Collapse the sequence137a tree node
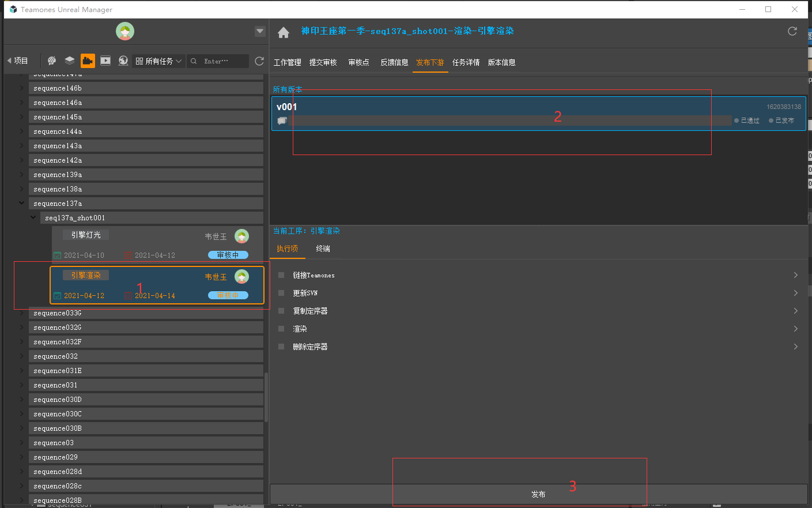This screenshot has width=812, height=508. pyautogui.click(x=22, y=203)
